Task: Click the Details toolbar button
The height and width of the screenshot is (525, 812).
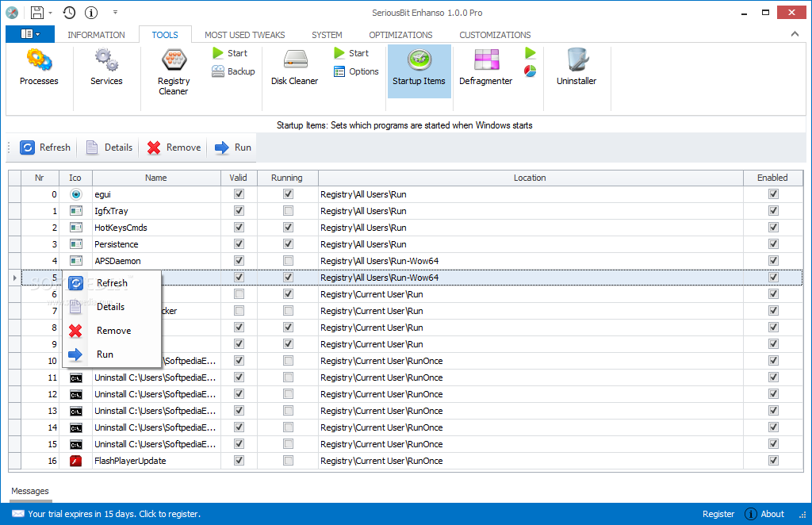Action: pyautogui.click(x=109, y=148)
